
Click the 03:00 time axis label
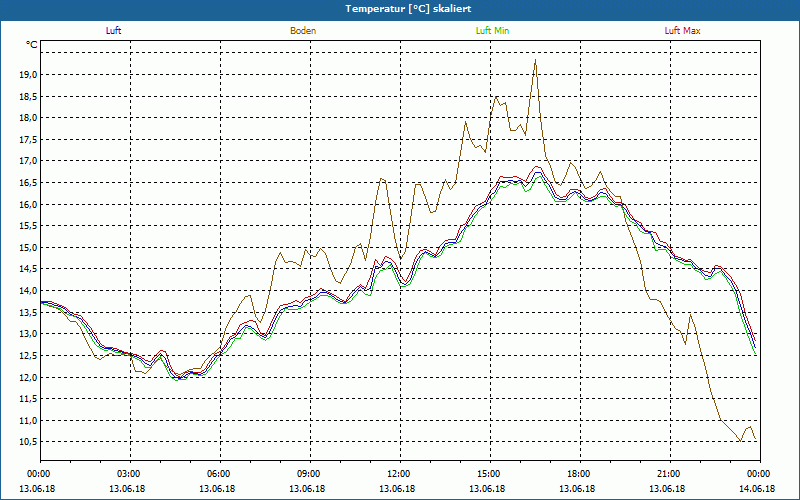tap(131, 474)
